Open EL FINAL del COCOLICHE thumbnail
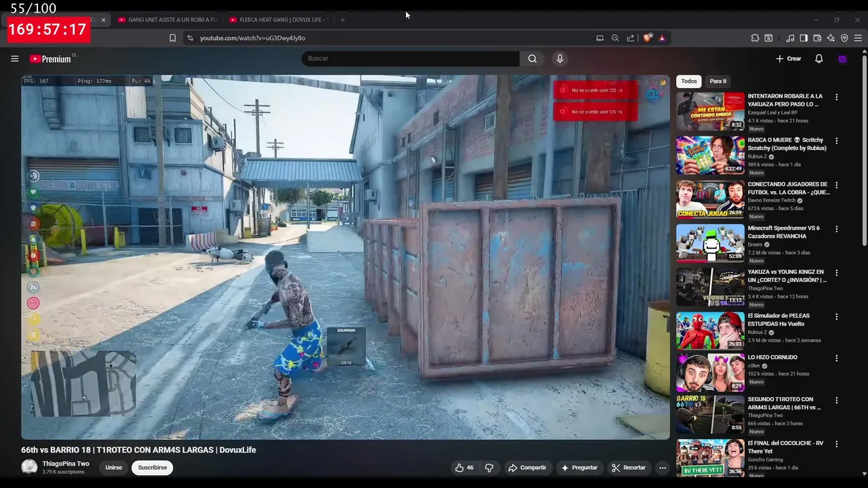 pos(710,458)
